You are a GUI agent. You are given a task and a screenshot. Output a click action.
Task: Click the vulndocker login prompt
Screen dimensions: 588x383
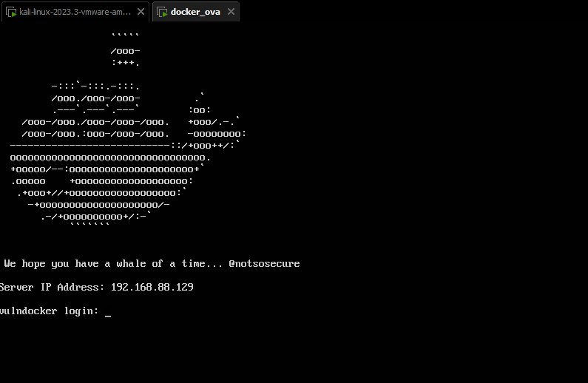(x=55, y=311)
